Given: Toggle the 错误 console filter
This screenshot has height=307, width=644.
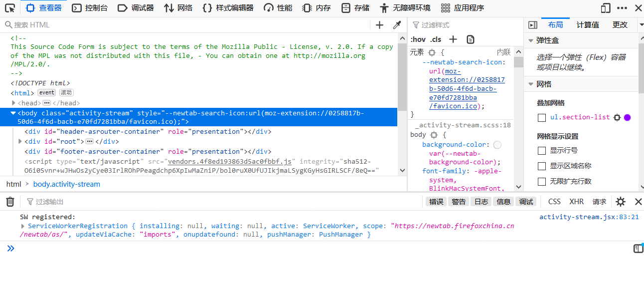Looking at the screenshot, I should click(436, 202).
